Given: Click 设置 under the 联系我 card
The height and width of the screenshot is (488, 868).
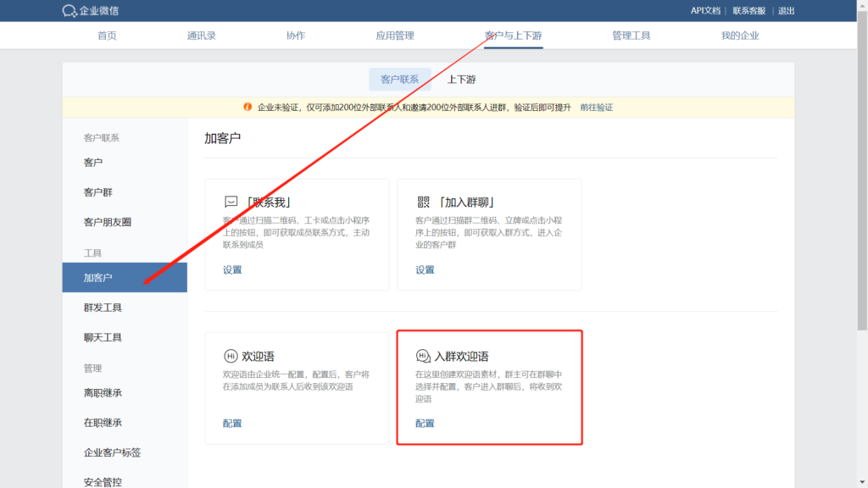Looking at the screenshot, I should click(x=232, y=269).
